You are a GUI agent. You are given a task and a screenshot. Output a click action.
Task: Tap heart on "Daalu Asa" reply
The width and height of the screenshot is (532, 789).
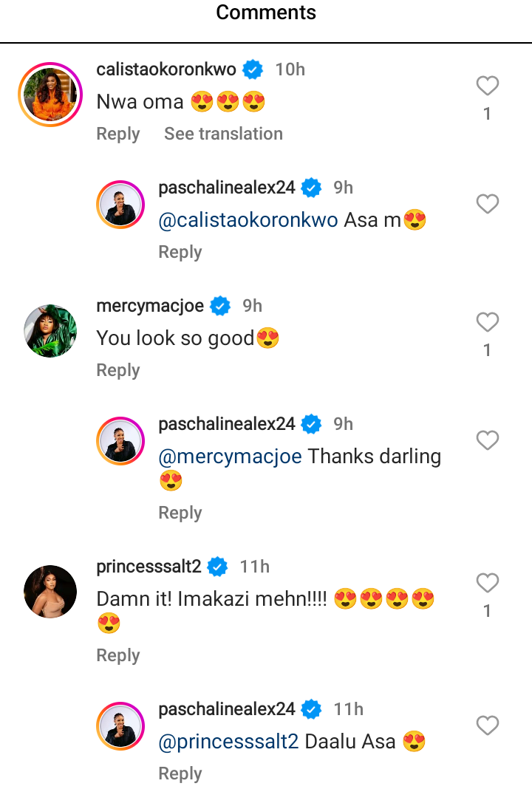pos(487,725)
